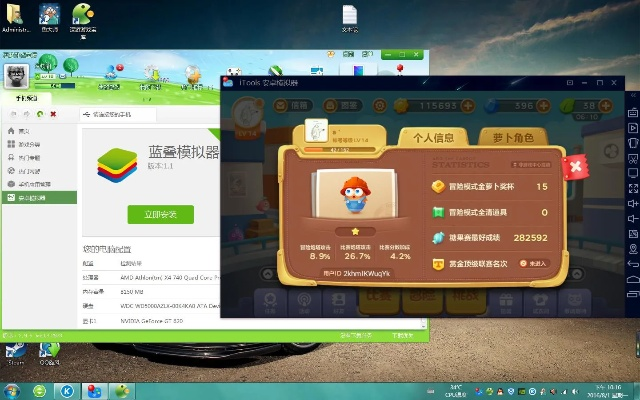Viewport: 640px width, 400px height.
Task: Click the user ID 2khmIKWuqYk label
Action: [x=357, y=273]
